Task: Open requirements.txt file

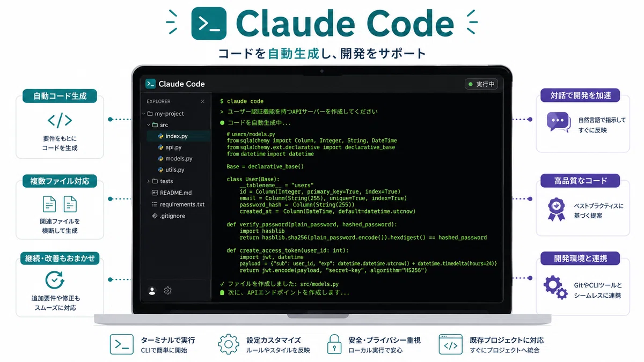Action: [182, 204]
